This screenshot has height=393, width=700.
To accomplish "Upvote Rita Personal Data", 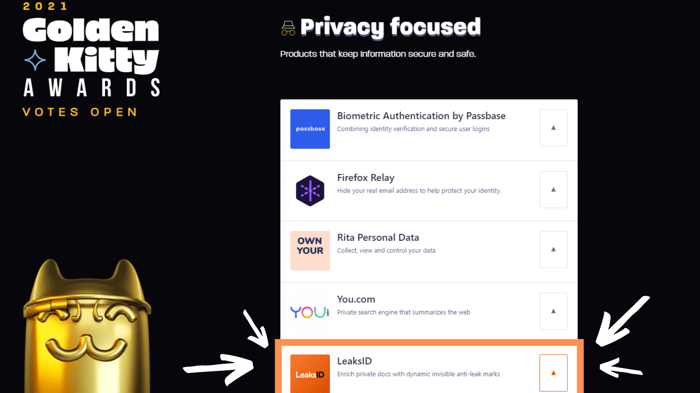I will 553,249.
